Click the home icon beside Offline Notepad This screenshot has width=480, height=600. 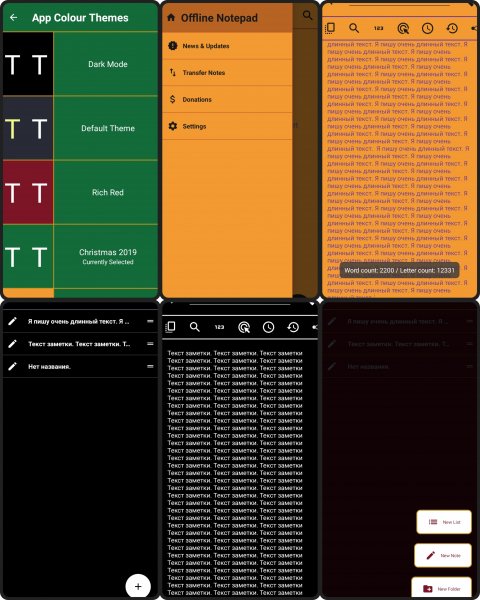click(171, 18)
